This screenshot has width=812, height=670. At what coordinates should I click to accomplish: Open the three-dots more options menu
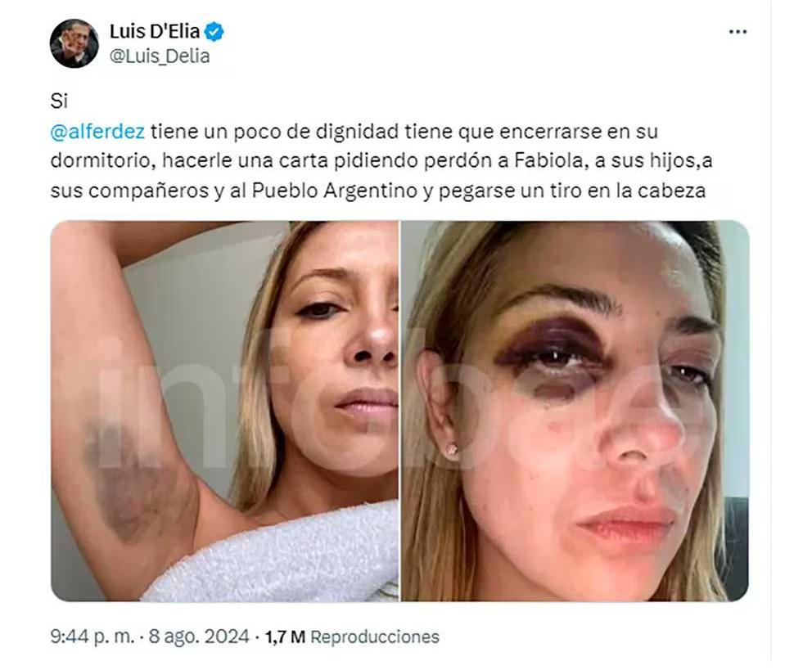(738, 32)
